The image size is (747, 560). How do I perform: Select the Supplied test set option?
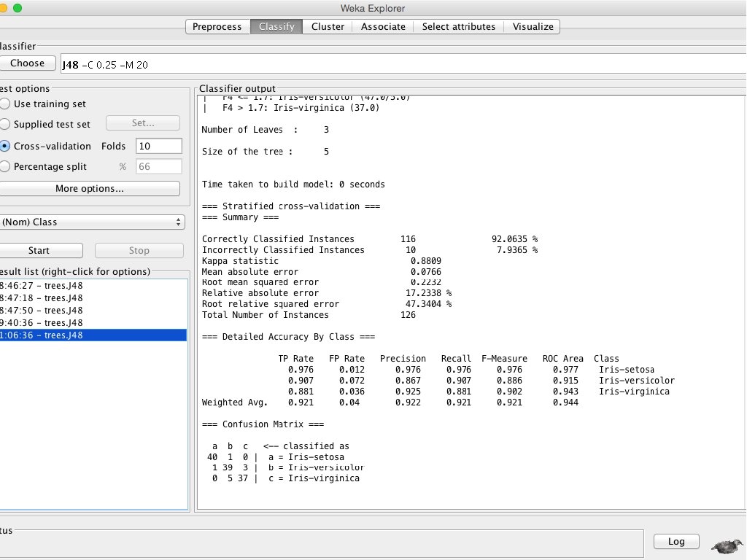click(x=6, y=125)
